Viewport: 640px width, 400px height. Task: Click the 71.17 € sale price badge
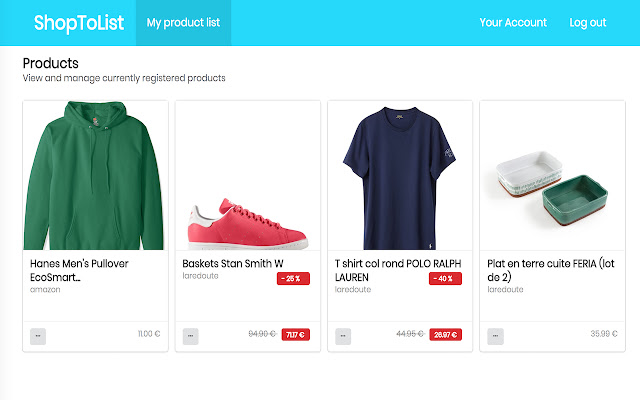click(x=296, y=335)
